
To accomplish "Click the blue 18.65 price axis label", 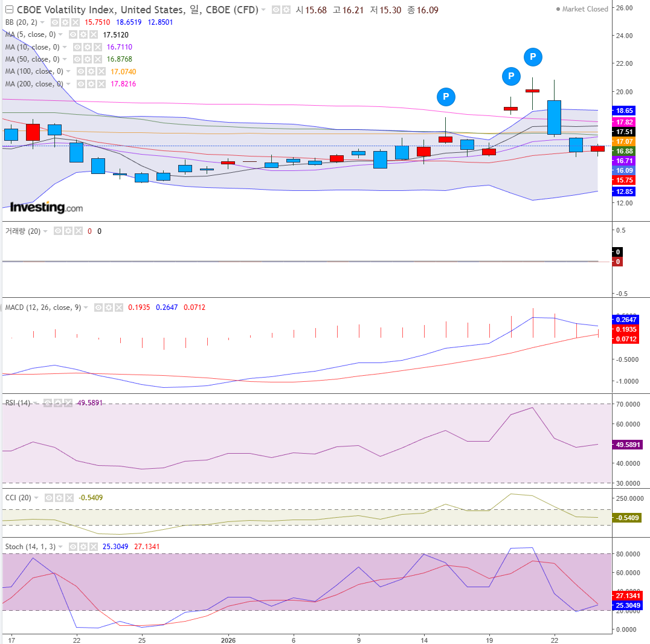I will point(624,111).
